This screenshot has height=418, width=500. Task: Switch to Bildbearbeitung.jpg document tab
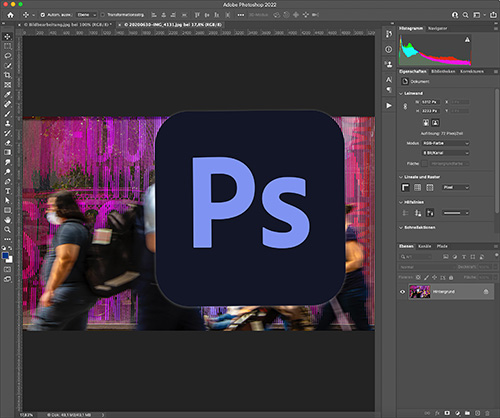(67, 25)
